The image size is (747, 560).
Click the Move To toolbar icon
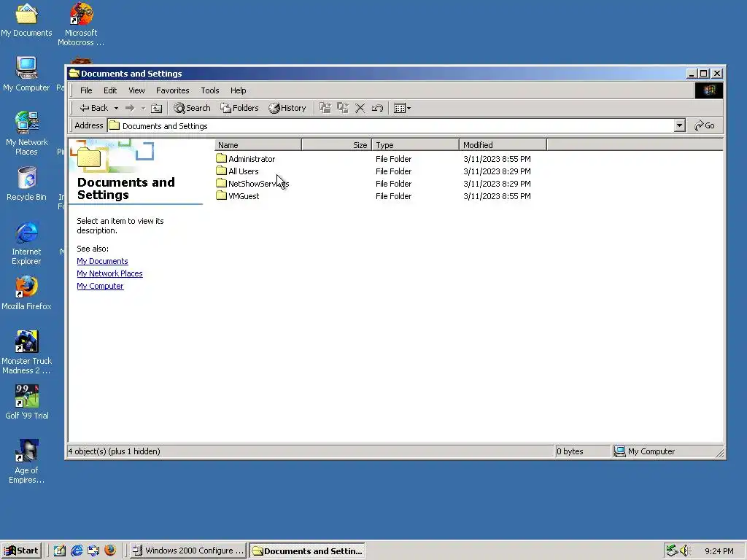pyautogui.click(x=325, y=108)
